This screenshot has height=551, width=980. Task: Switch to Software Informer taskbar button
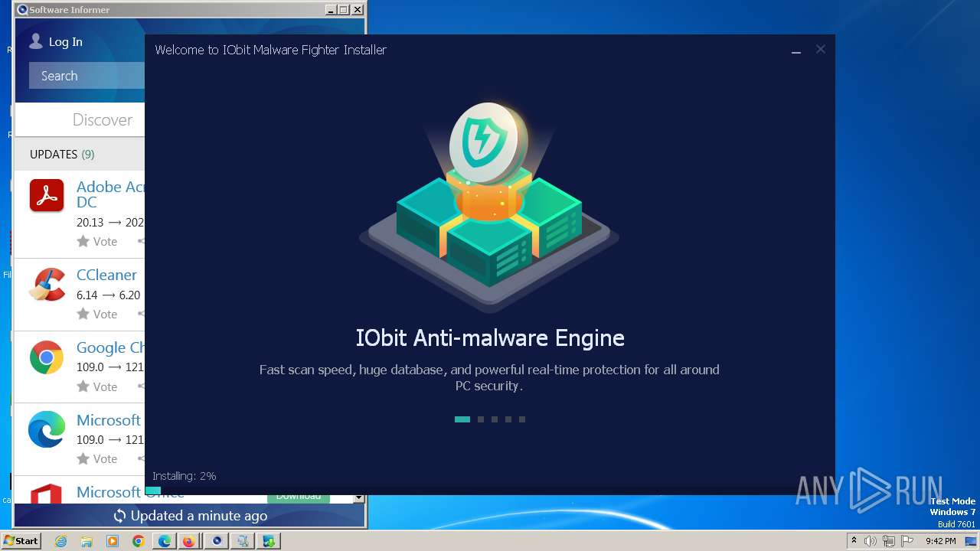tap(217, 541)
